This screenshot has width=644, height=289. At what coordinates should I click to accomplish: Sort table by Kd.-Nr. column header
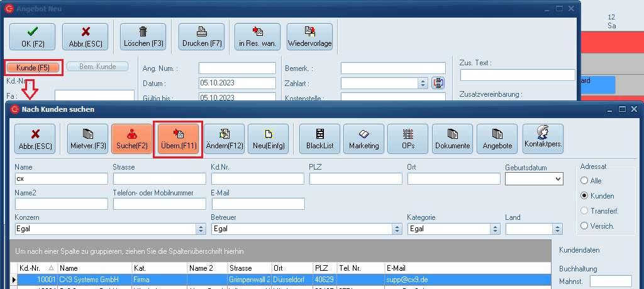click(36, 268)
